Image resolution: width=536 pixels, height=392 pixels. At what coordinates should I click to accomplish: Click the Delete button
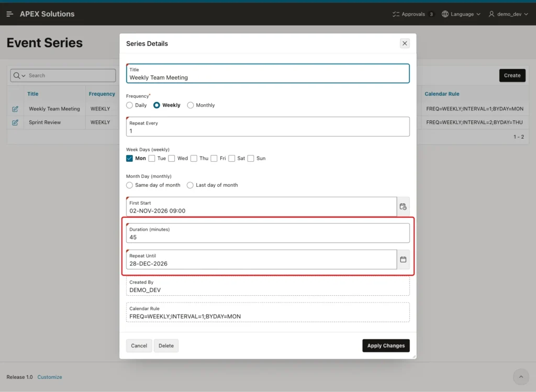(166, 345)
